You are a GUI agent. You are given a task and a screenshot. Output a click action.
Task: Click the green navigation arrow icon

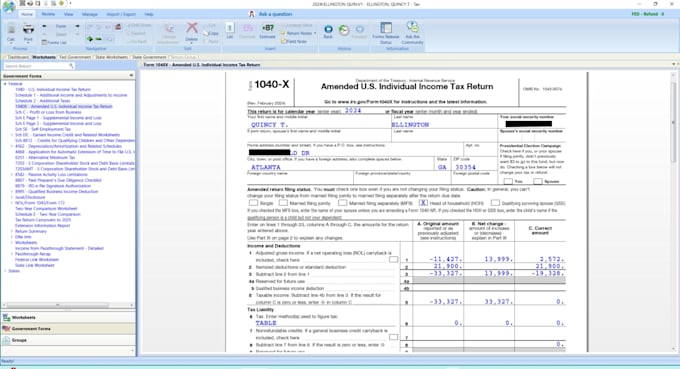(x=89, y=39)
